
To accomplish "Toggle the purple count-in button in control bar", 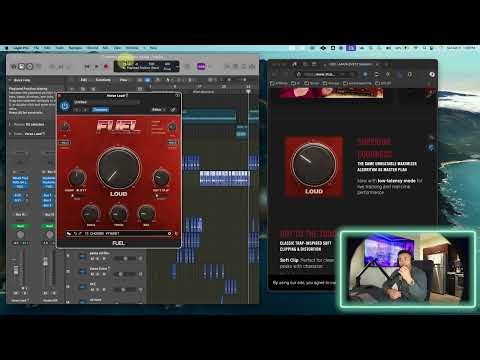I will (201, 67).
